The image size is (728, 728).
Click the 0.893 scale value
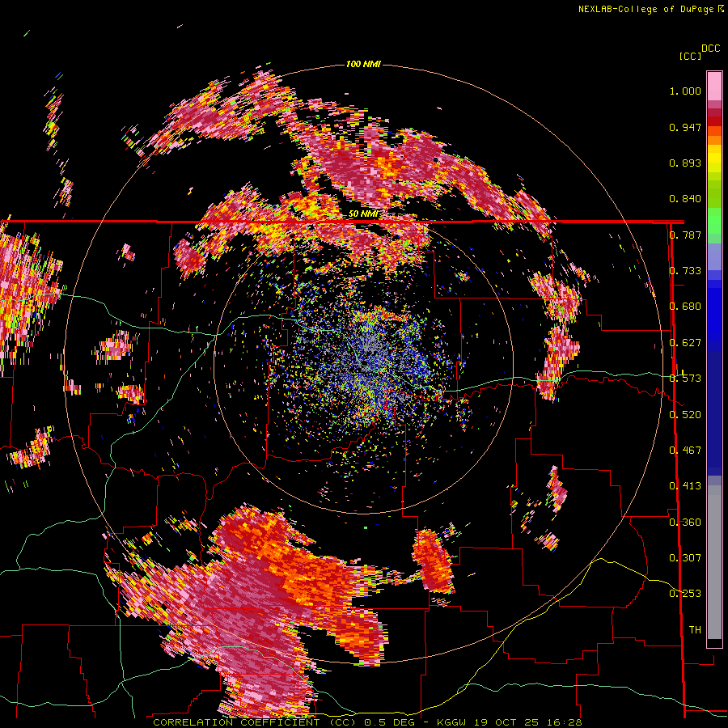pos(685,163)
